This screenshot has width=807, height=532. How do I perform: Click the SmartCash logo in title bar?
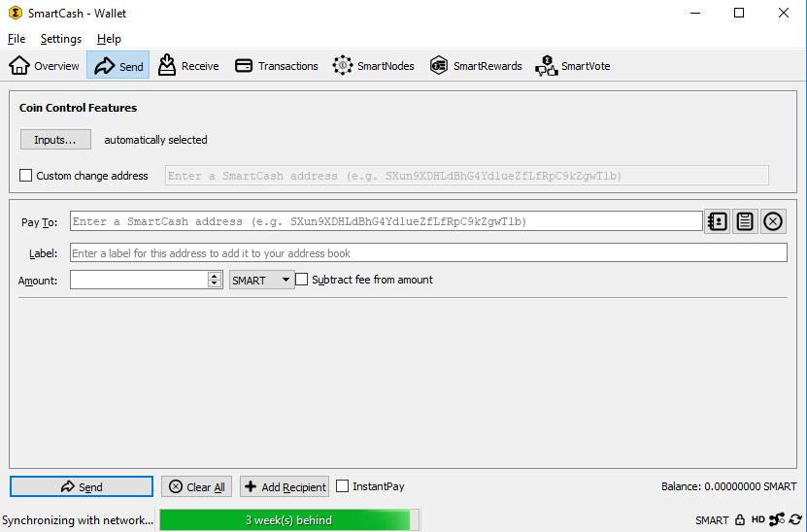click(16, 13)
